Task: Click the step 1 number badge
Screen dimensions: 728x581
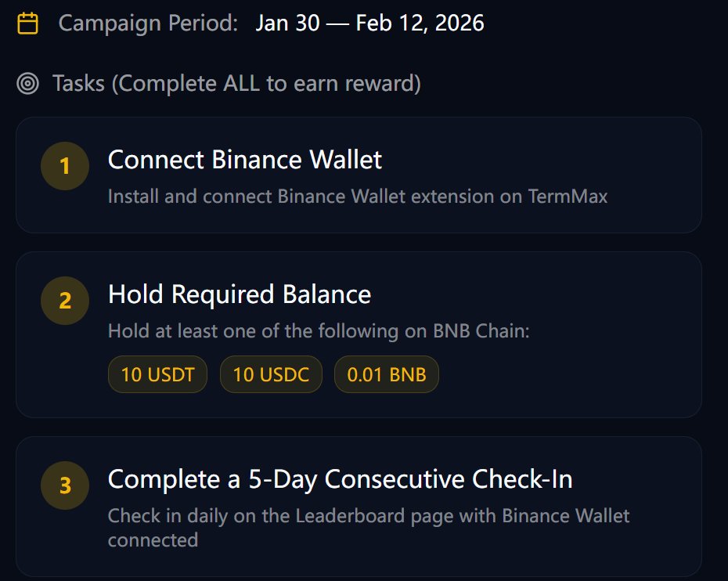Action: click(x=65, y=166)
